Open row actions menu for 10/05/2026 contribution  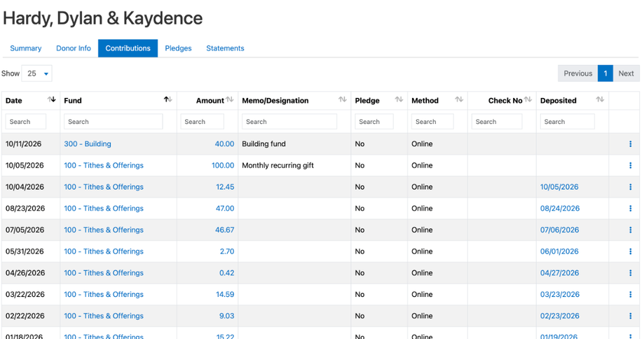coord(630,165)
